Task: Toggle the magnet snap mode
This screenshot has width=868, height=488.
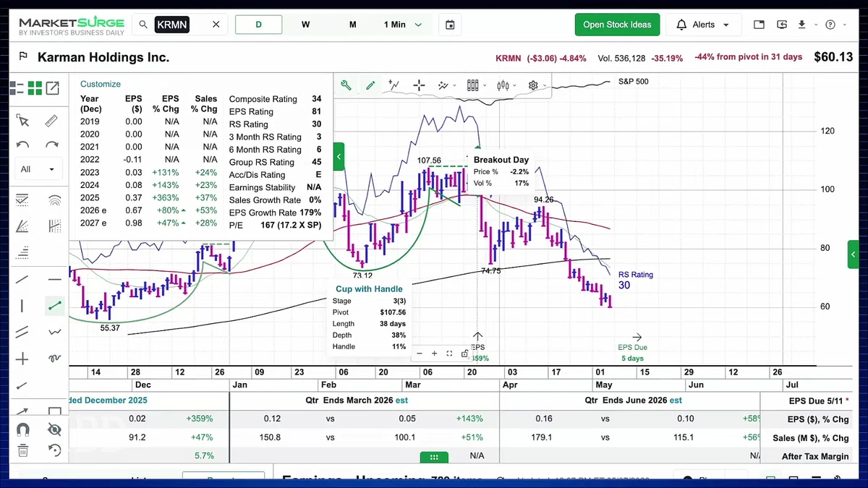Action: [x=22, y=429]
